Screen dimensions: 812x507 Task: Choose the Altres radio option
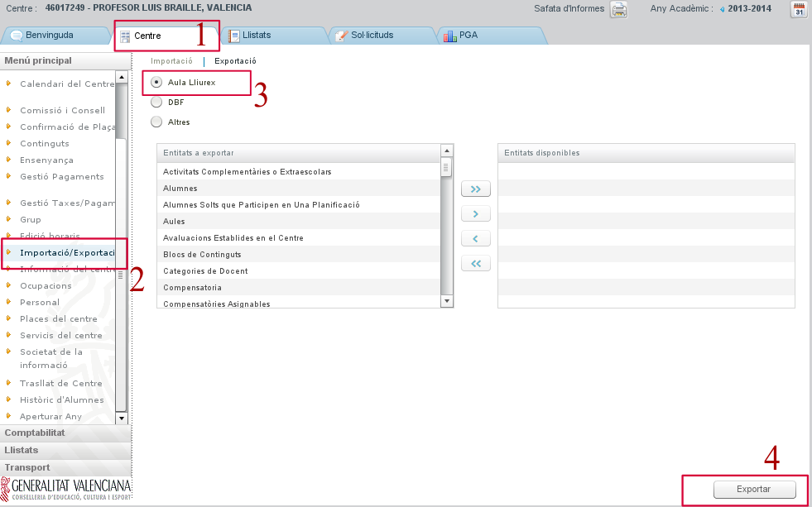(x=156, y=122)
